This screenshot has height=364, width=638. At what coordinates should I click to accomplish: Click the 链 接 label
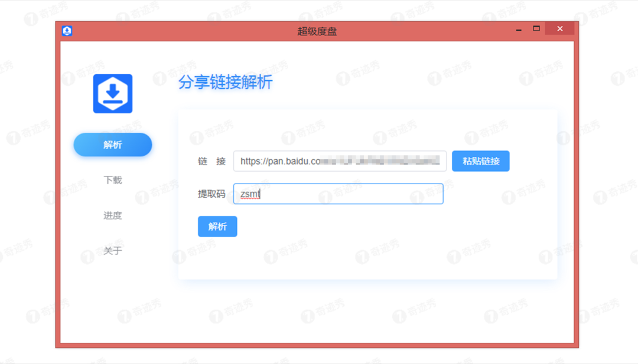point(211,161)
